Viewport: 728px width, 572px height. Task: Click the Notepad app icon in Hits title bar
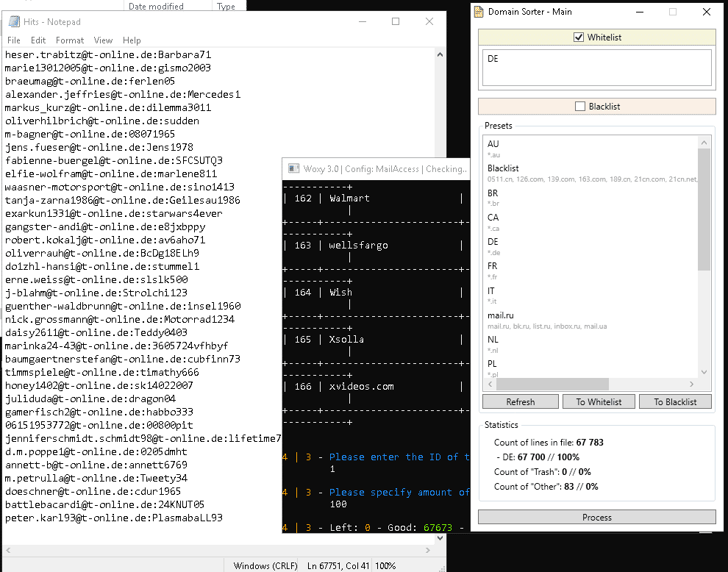tap(15, 21)
